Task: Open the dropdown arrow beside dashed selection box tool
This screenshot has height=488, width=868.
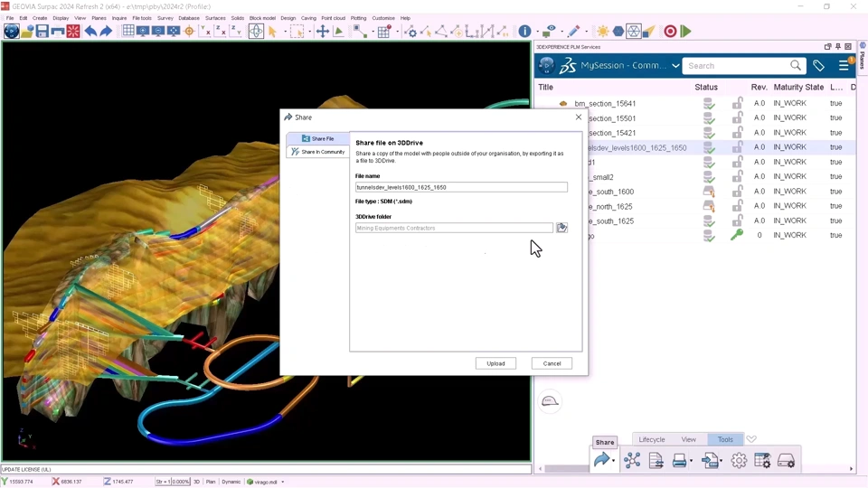Action: [309, 32]
